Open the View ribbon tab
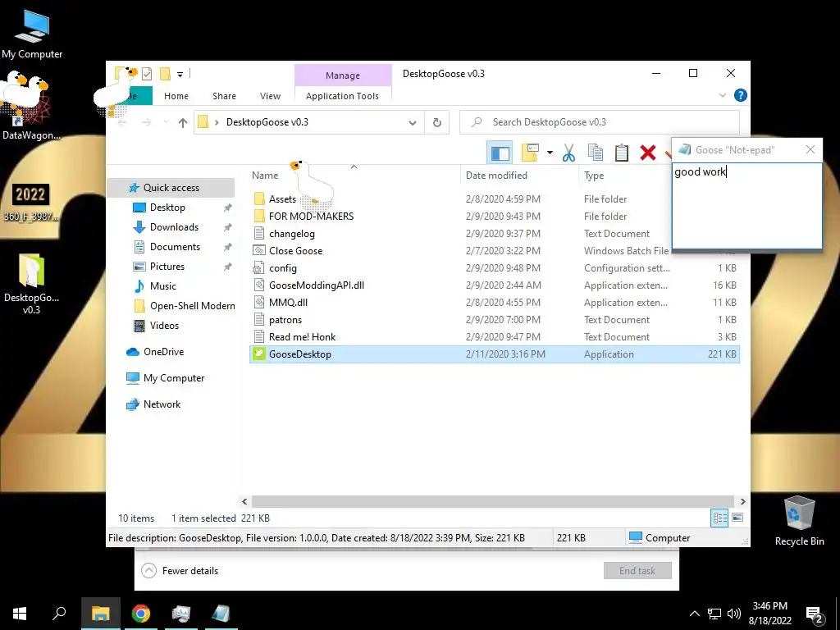Viewport: 840px width, 630px height. click(270, 96)
